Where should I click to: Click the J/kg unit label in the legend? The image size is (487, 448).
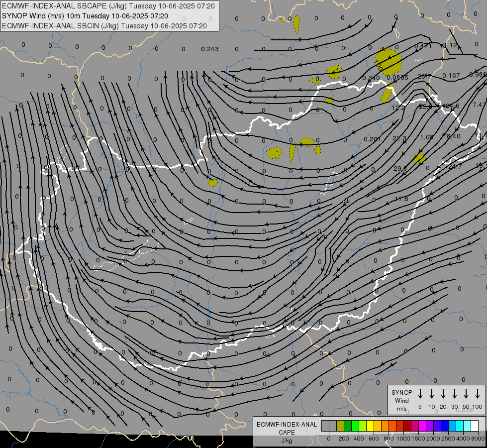(x=287, y=441)
